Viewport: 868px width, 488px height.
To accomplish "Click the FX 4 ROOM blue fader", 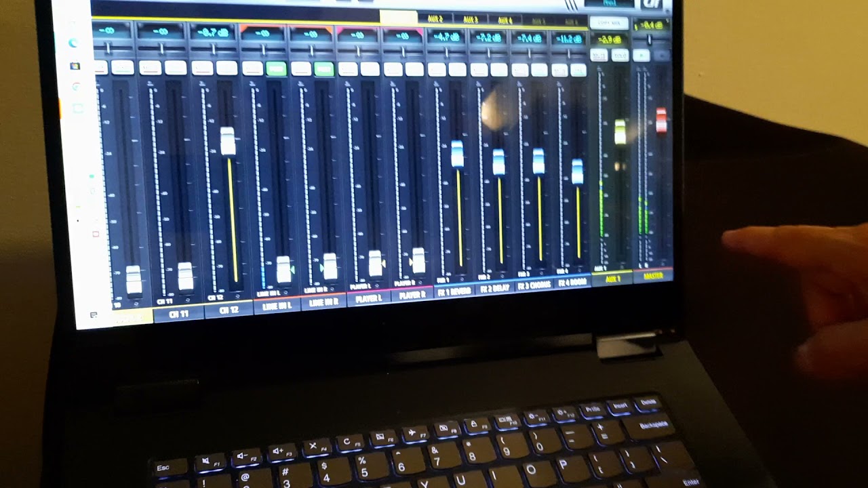I will [x=577, y=171].
